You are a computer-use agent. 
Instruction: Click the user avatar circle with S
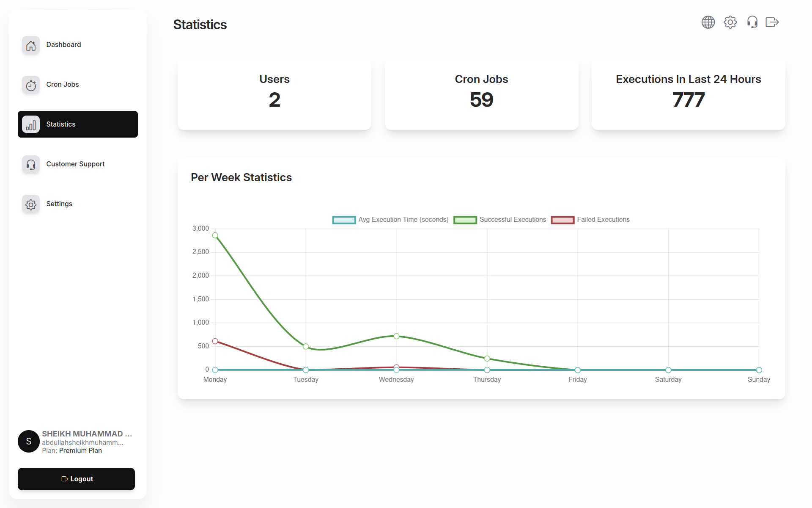tap(29, 442)
